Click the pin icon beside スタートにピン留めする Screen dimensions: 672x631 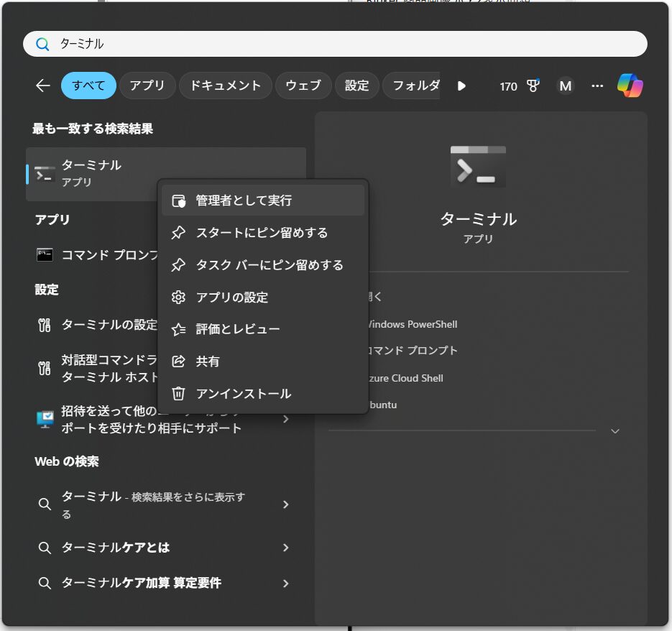pos(178,233)
